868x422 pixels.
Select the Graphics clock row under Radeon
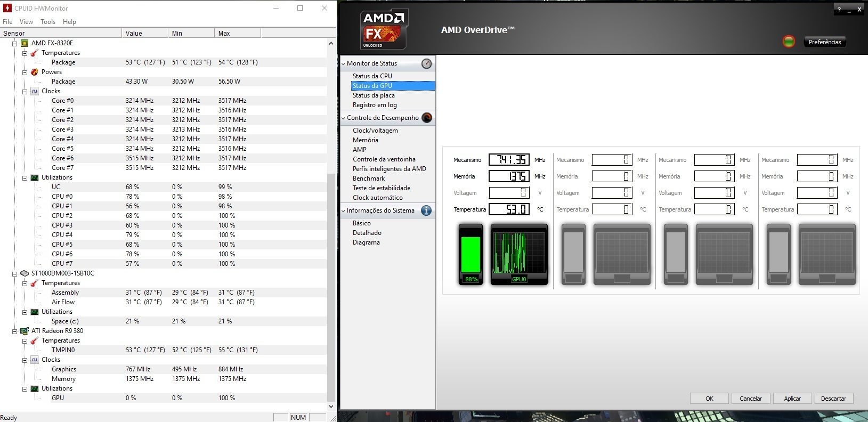click(164, 369)
